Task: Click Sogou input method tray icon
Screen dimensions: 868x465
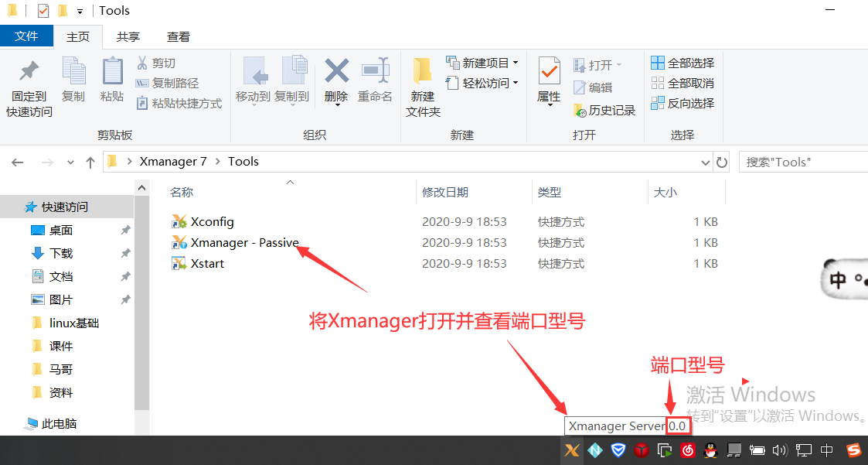Action: click(854, 450)
